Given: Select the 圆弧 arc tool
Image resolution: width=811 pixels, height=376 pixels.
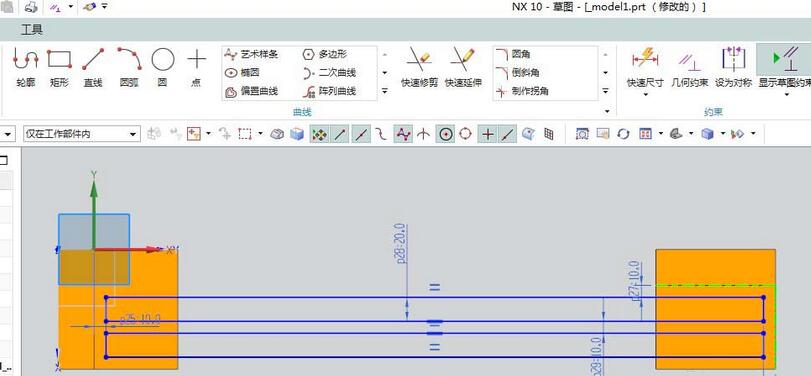Looking at the screenshot, I should [129, 67].
